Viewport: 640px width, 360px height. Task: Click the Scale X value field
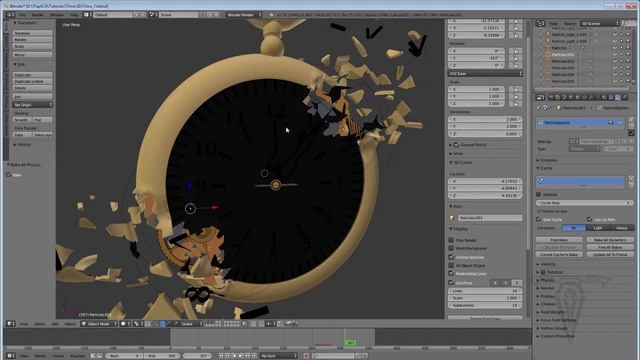(476, 89)
